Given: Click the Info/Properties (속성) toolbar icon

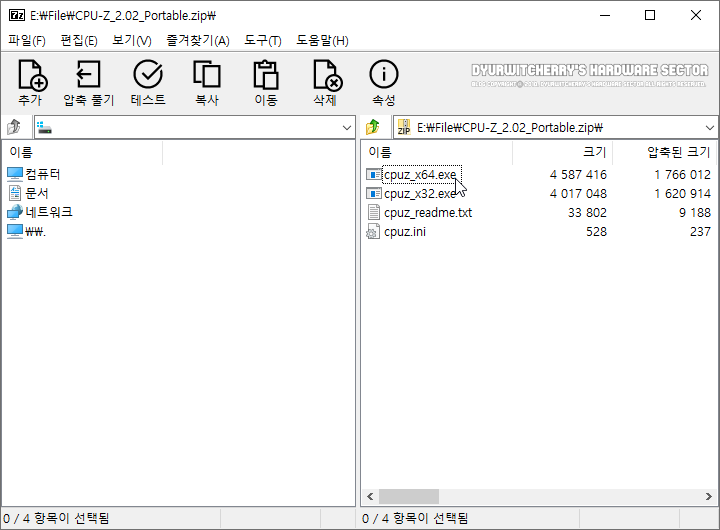Looking at the screenshot, I should 383,74.
